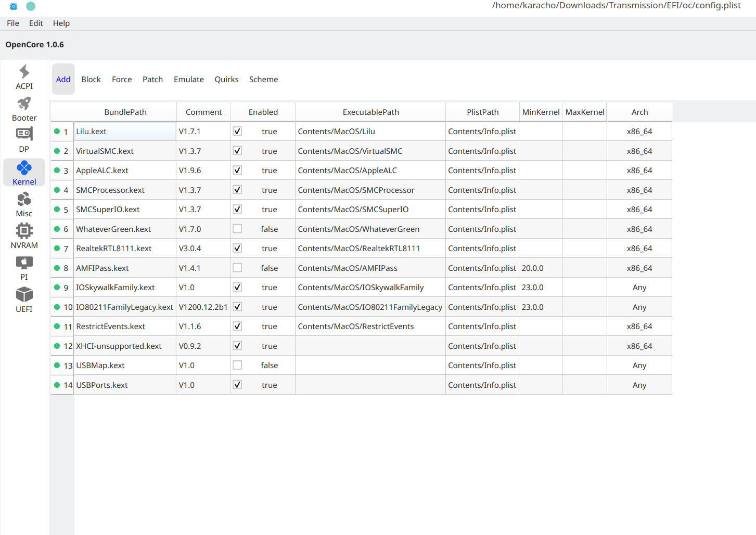The image size is (756, 535).
Task: Switch to the Scheme tab
Action: (264, 79)
